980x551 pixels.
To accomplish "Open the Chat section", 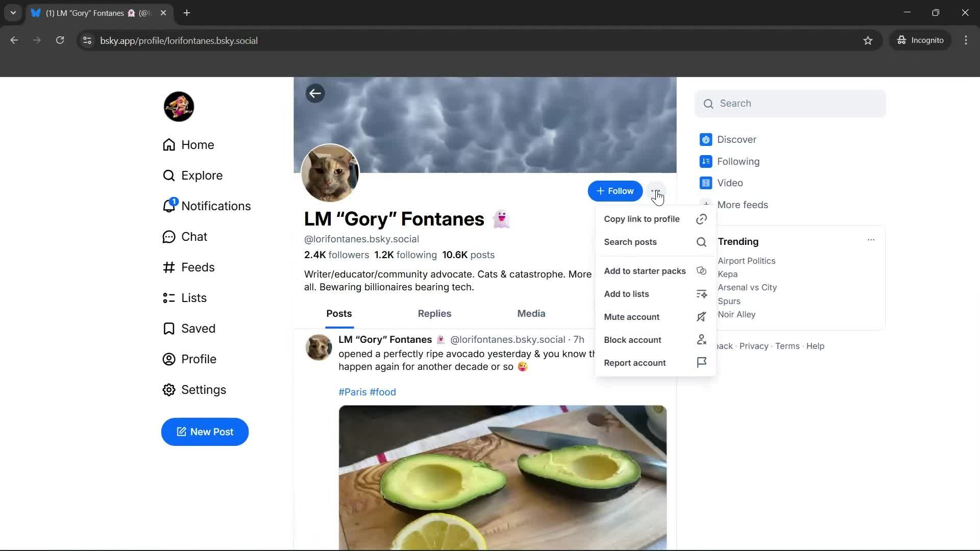I will 194,236.
